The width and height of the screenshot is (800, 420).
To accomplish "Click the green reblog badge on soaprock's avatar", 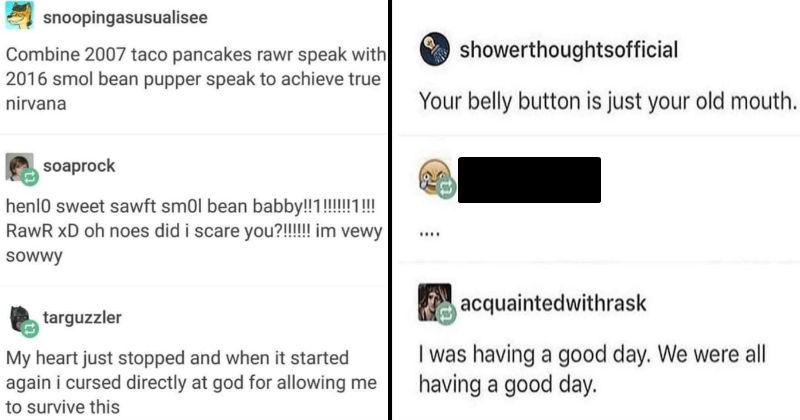I will coord(28,175).
